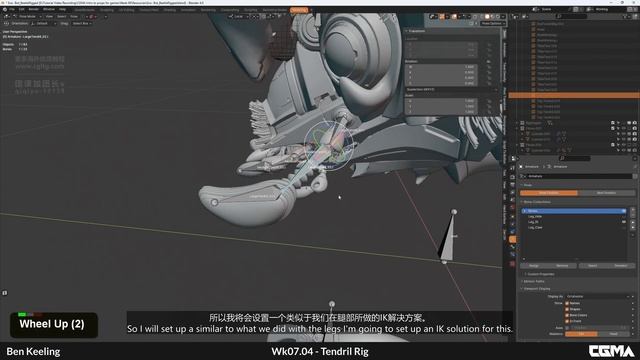Screen dimensions: 640x360
Task: Open the Pose Options dropdown
Action: 492,24
